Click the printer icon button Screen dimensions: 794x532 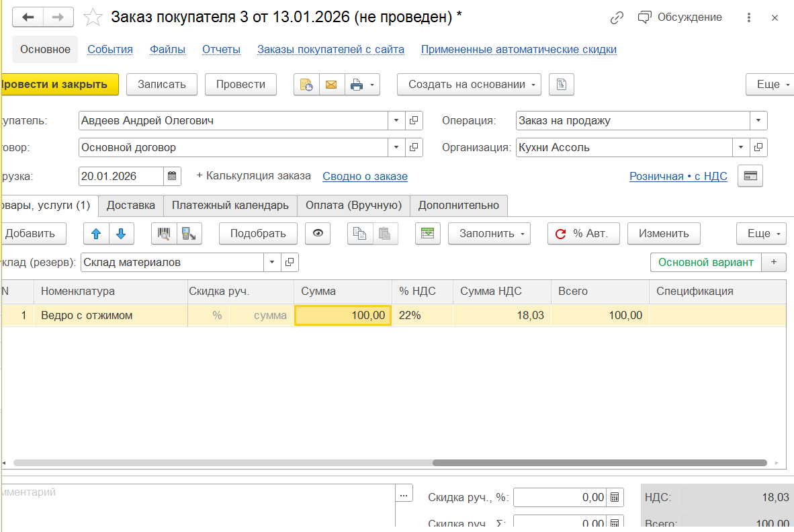coord(357,85)
